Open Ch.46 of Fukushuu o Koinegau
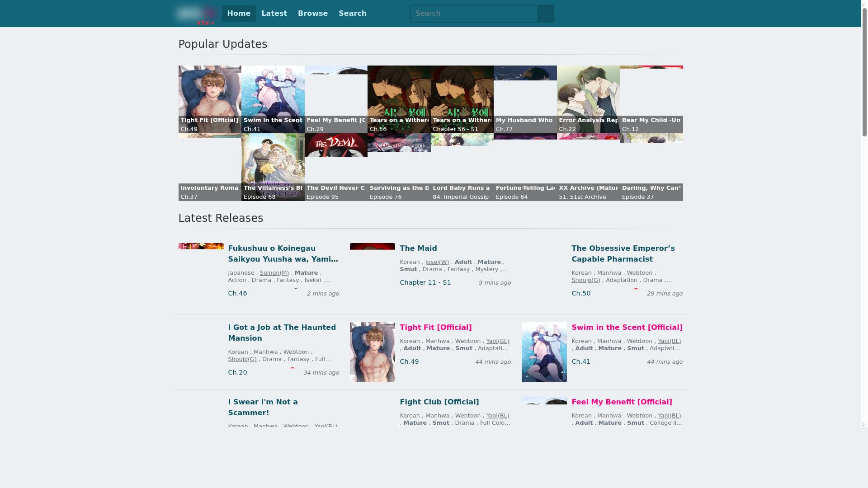This screenshot has width=868, height=488. (x=237, y=293)
